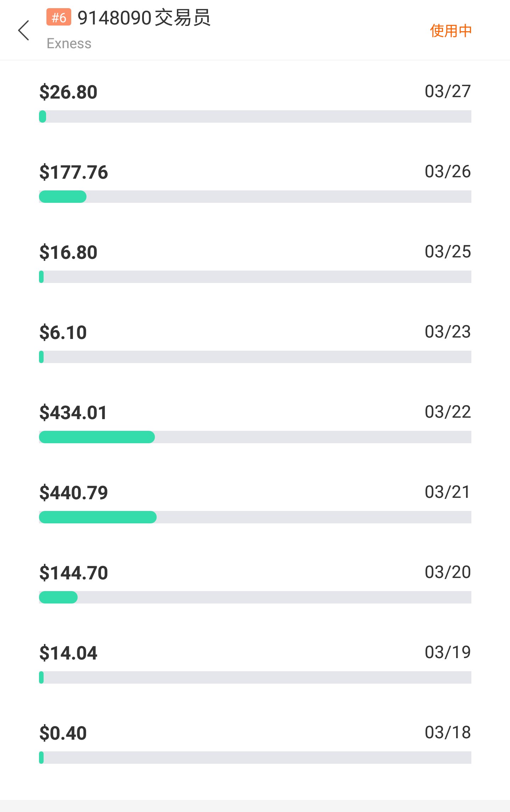Screen dimensions: 510x812
Task: Tap the $16.80 progress bar
Action: (255, 277)
